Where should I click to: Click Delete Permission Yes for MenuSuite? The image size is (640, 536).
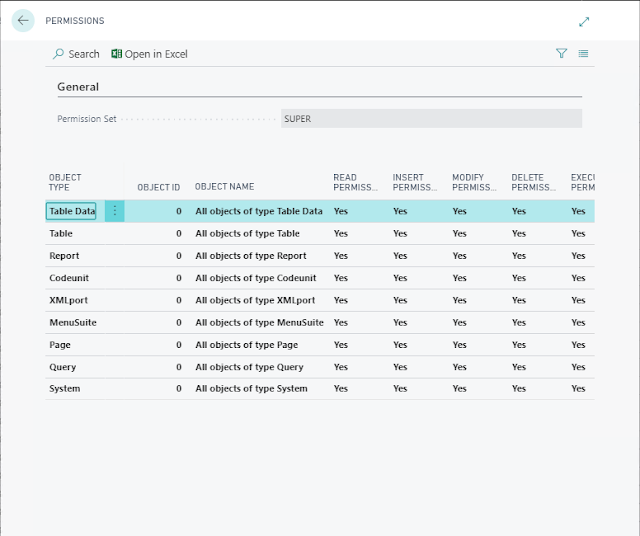click(519, 322)
